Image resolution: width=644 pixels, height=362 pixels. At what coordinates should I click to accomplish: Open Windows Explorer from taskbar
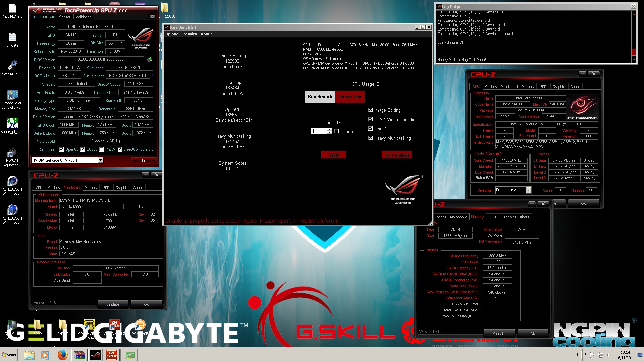[x=29, y=355]
